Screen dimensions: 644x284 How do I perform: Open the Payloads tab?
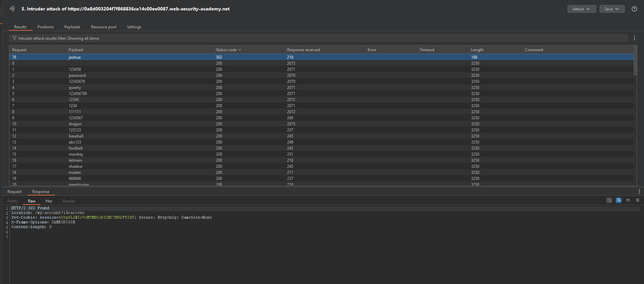tap(72, 27)
